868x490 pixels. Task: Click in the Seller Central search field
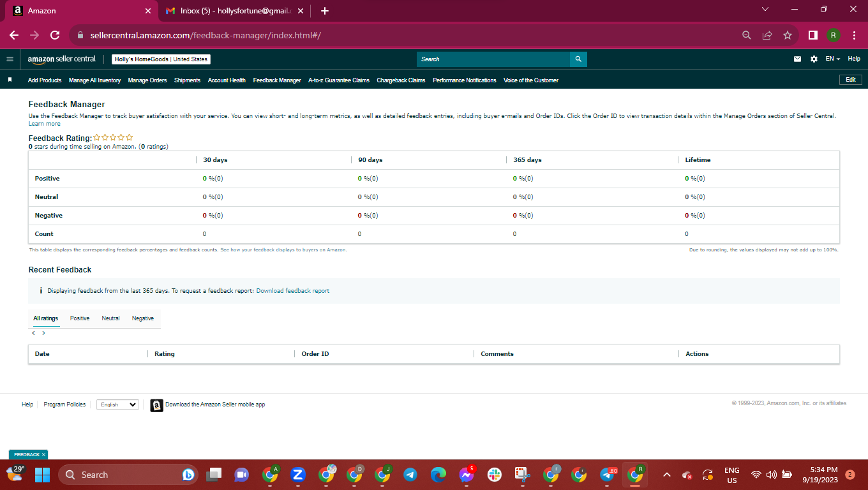tap(493, 59)
